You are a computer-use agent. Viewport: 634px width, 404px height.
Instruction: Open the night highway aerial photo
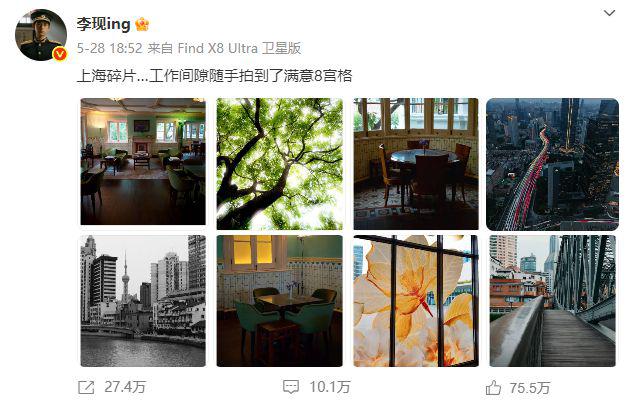click(x=552, y=165)
